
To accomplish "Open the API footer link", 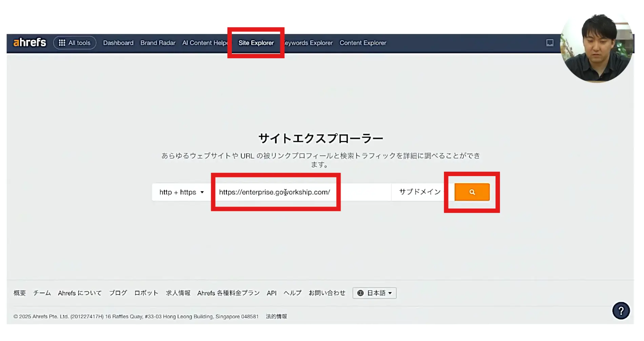I will point(271,293).
